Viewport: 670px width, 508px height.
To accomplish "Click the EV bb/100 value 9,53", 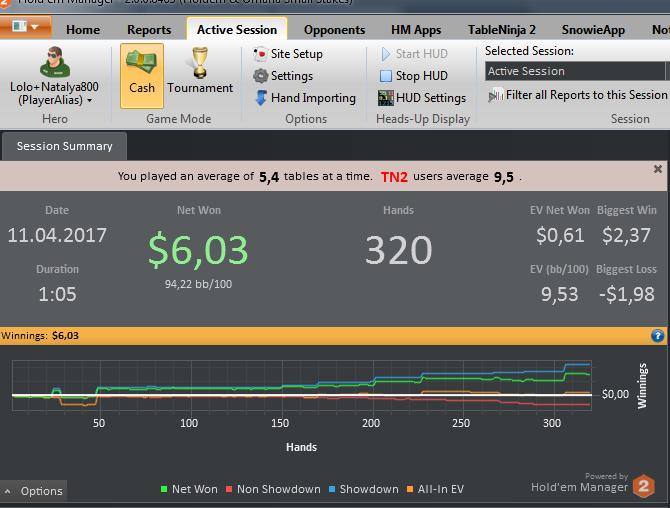I will click(560, 294).
